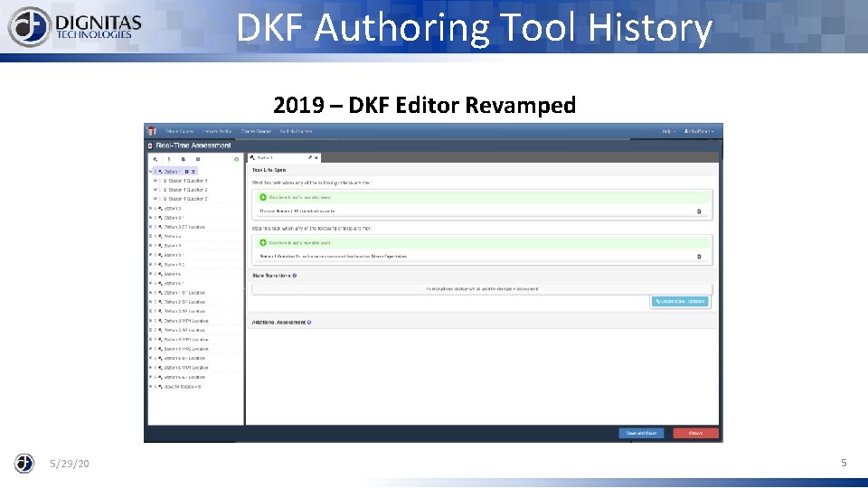Open Course Creator menu item
The image size is (868, 488).
256,131
